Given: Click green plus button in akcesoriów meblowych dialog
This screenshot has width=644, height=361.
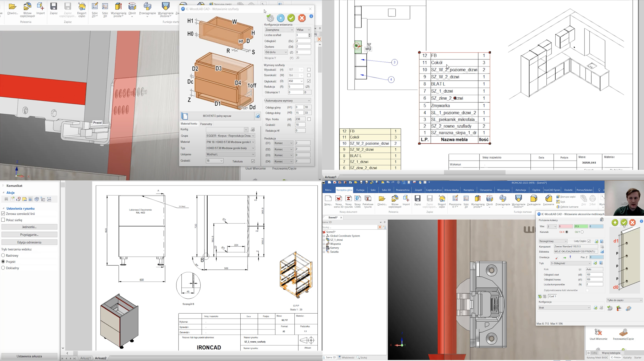Looking at the screenshot, I should coord(615,222).
